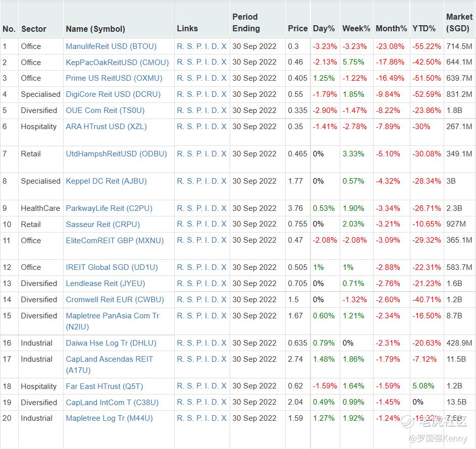Open ParkwayLife Reit (C2PU) link
Image resolution: width=476 pixels, height=449 pixels.
pos(109,208)
